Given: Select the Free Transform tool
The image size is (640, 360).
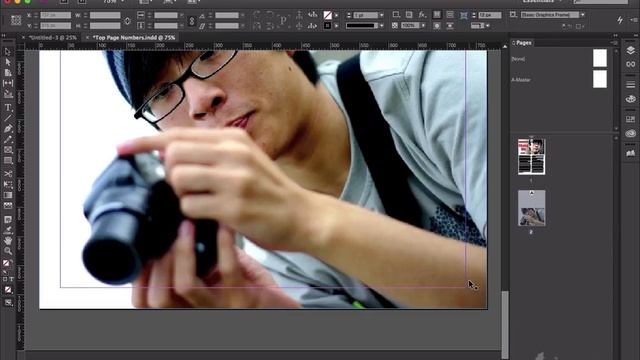Looking at the screenshot, I should [x=8, y=184].
